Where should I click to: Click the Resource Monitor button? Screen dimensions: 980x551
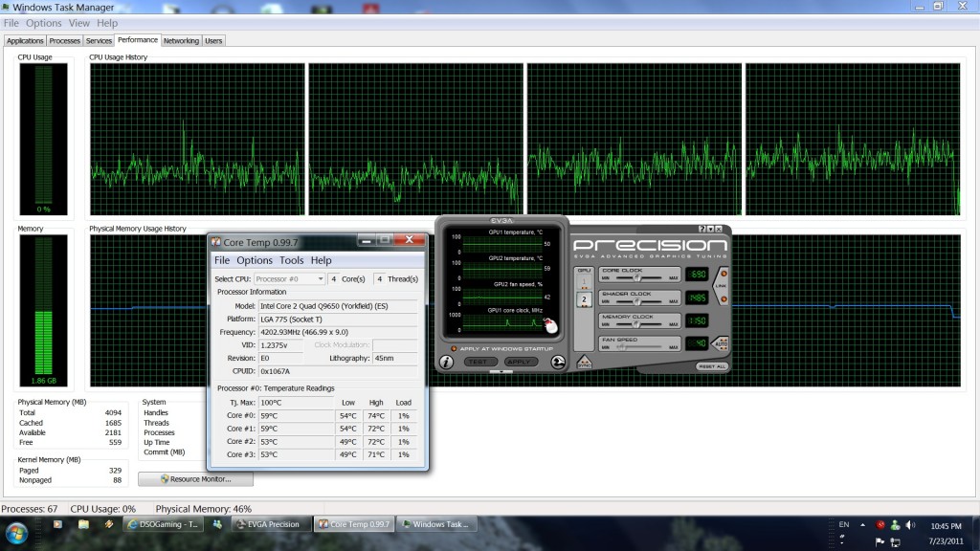195,478
